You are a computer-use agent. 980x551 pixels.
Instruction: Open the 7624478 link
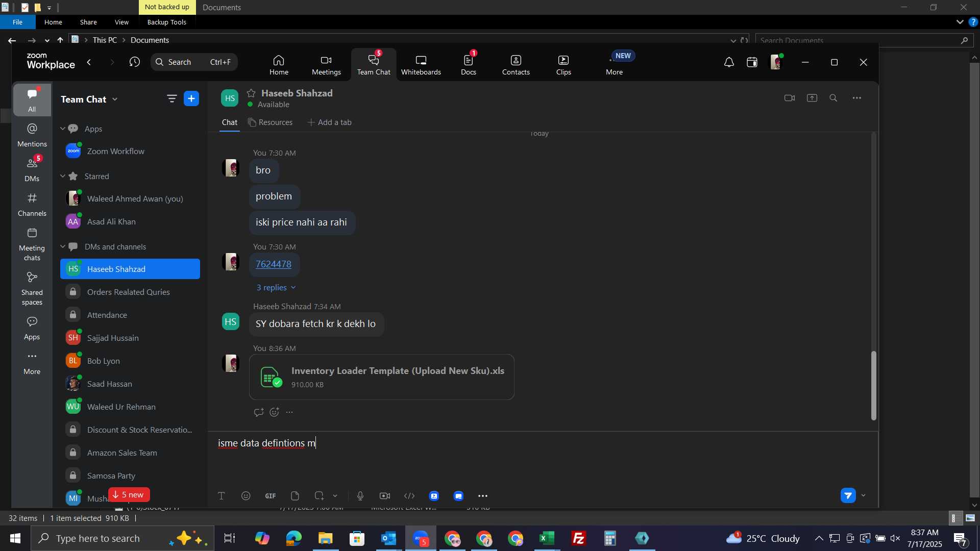[274, 264]
